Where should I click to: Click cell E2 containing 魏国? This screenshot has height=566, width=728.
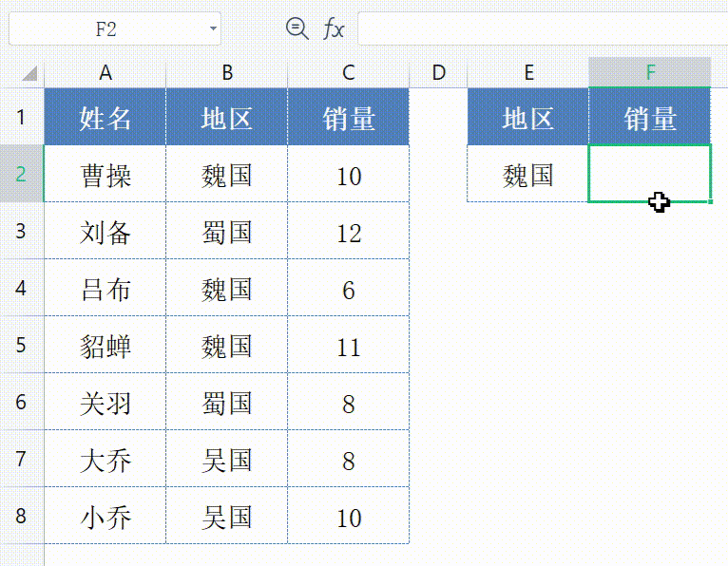coord(528,175)
